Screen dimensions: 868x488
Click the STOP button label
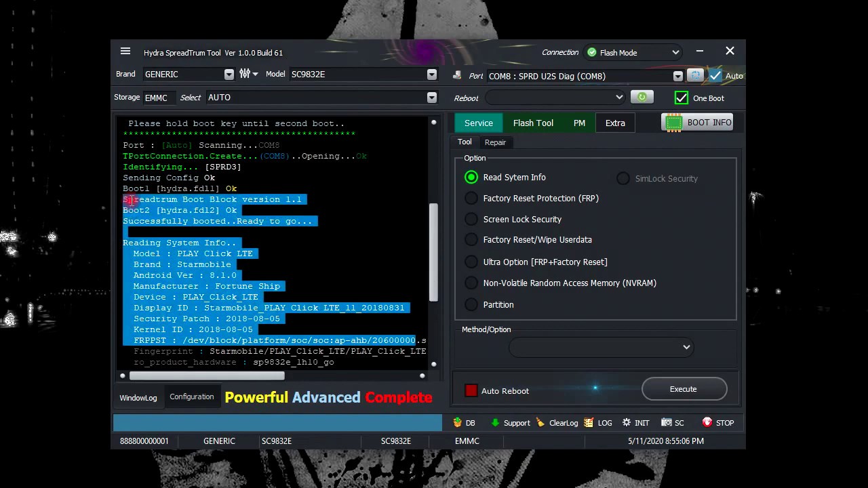tap(725, 423)
